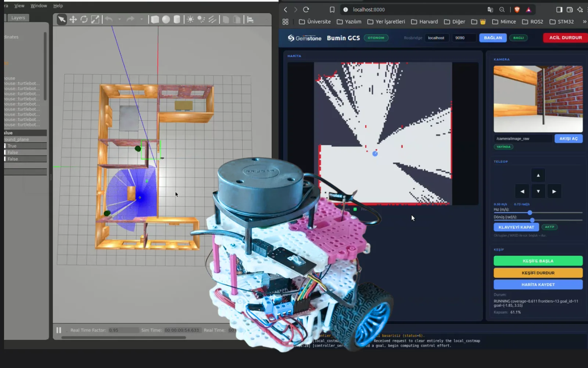588x368 pixels.
Task: Toggle the browser sidebar panel icon
Action: point(559,10)
